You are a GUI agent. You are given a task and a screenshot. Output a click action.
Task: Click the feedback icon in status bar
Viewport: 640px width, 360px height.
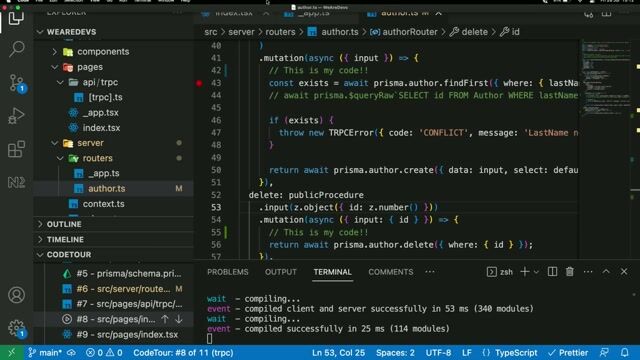point(604,353)
